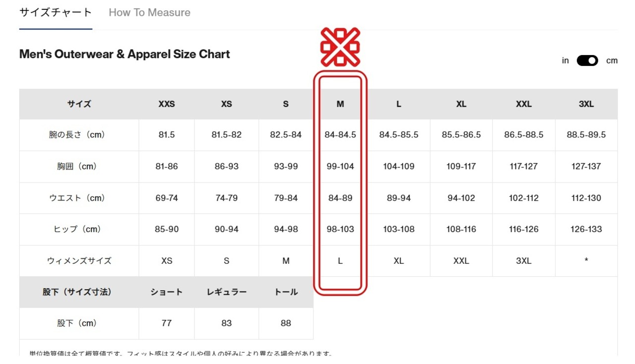This screenshot has height=364, width=635.
Task: Click the 腕の長さ（cm） row label
Action: 79,135
